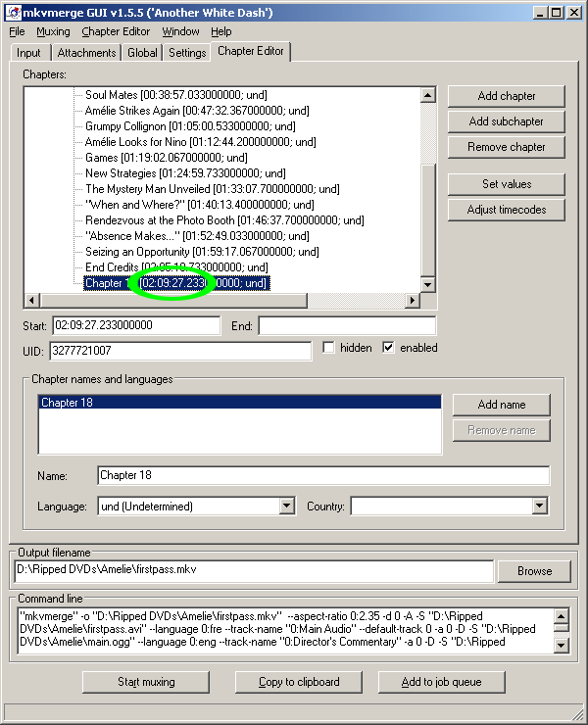The width and height of the screenshot is (588, 725).
Task: Click chapter list scroll left arrow
Action: 31,300
